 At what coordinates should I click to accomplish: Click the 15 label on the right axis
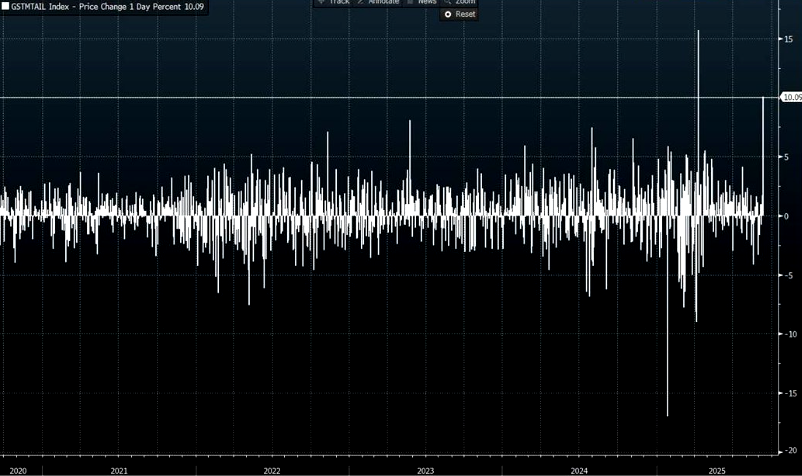click(787, 38)
